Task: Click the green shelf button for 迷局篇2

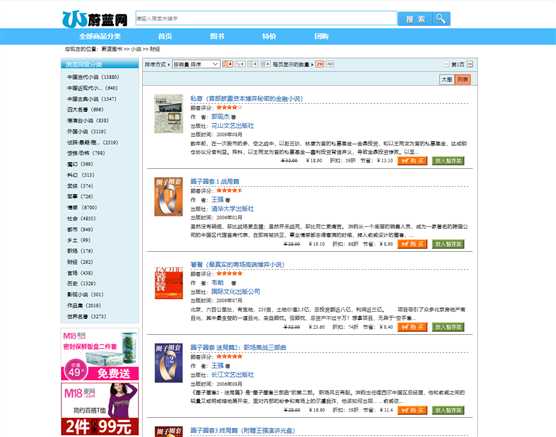Action: tap(448, 410)
